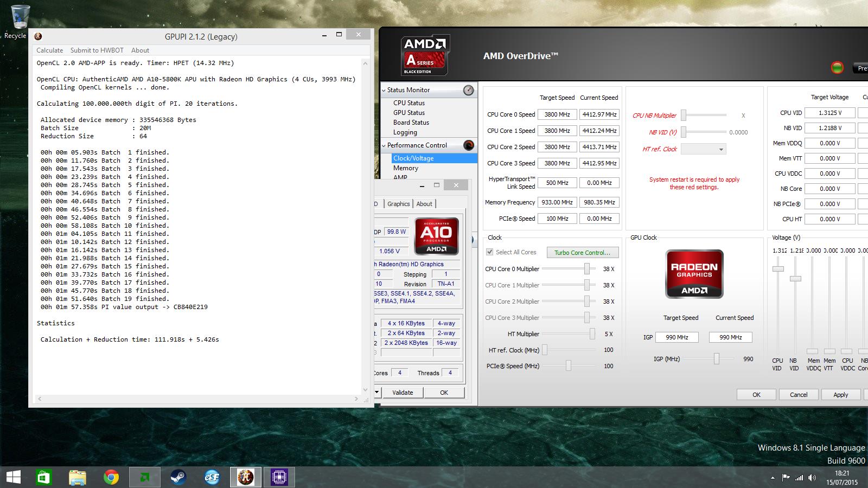Image resolution: width=868 pixels, height=488 pixels.
Task: Open the Windows Store taskbar icon
Action: pos(44,477)
